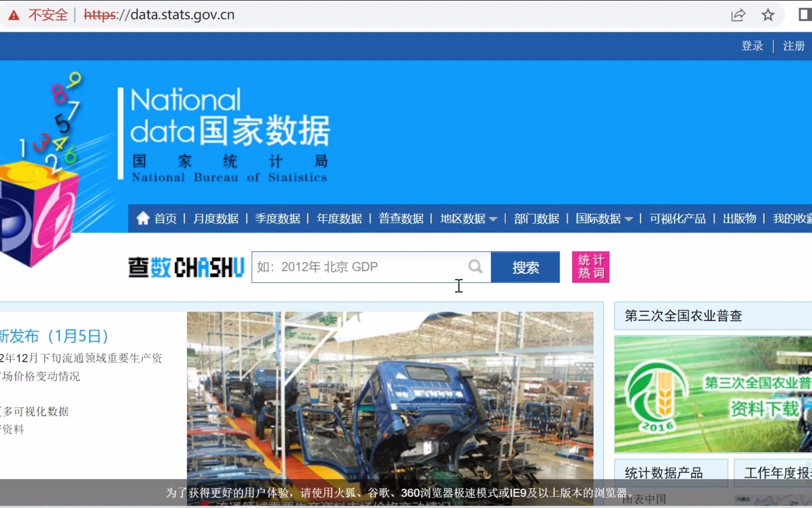Click the 不安全 security label
Image resolution: width=812 pixels, height=508 pixels.
click(x=48, y=15)
